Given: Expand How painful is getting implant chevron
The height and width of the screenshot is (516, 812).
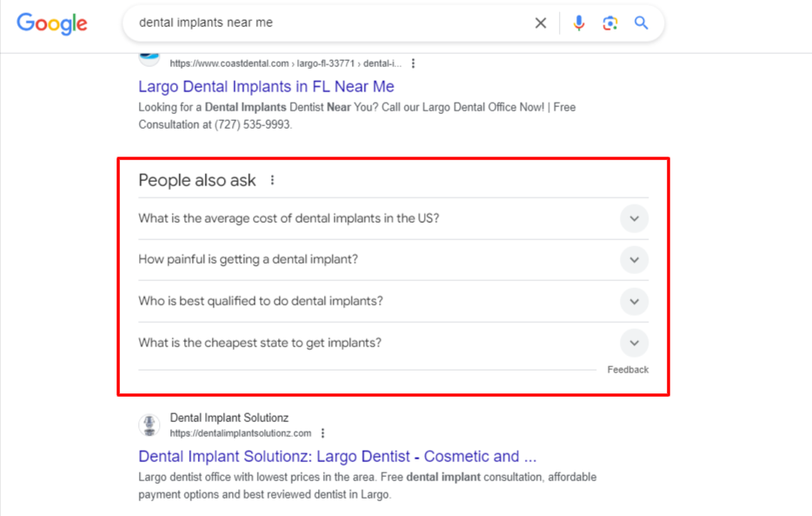Looking at the screenshot, I should tap(634, 259).
